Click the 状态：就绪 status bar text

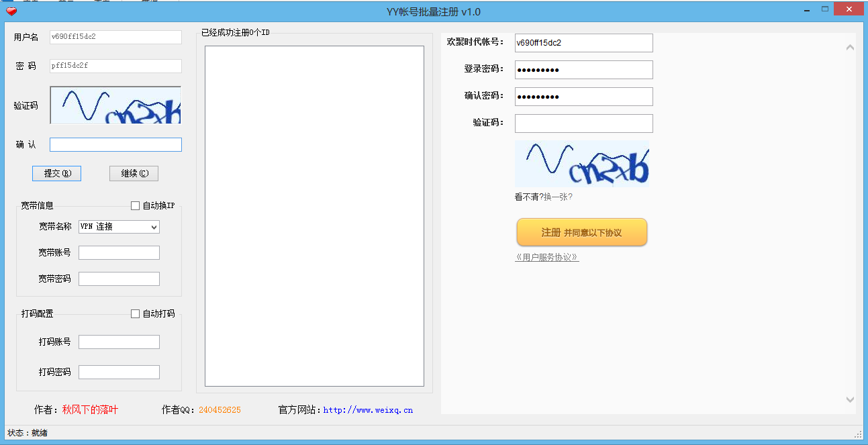pos(28,433)
